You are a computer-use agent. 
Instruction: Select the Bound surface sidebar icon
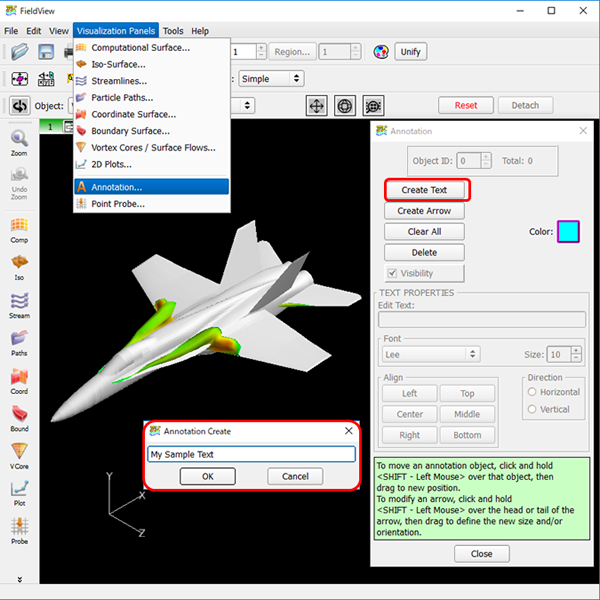[19, 418]
